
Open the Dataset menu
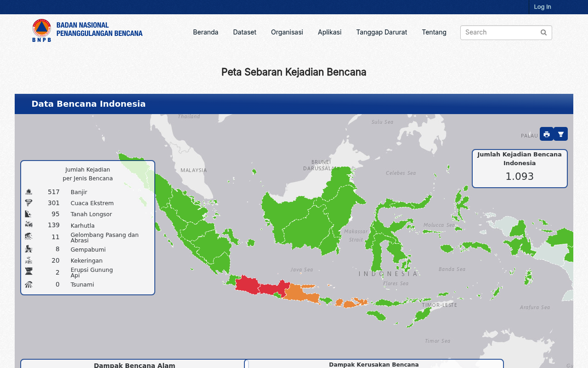(244, 32)
